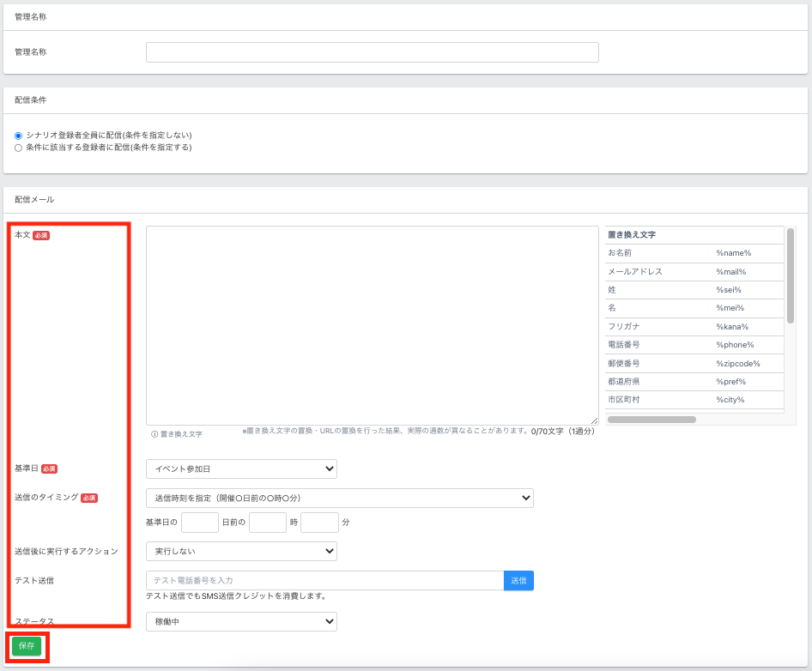This screenshot has width=812, height=671.
Task: Click the 管理名称 text field
Action: click(372, 52)
